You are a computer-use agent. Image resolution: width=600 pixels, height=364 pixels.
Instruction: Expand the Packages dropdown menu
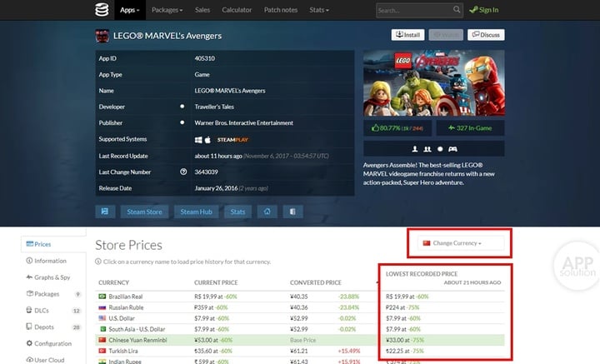pyautogui.click(x=167, y=10)
